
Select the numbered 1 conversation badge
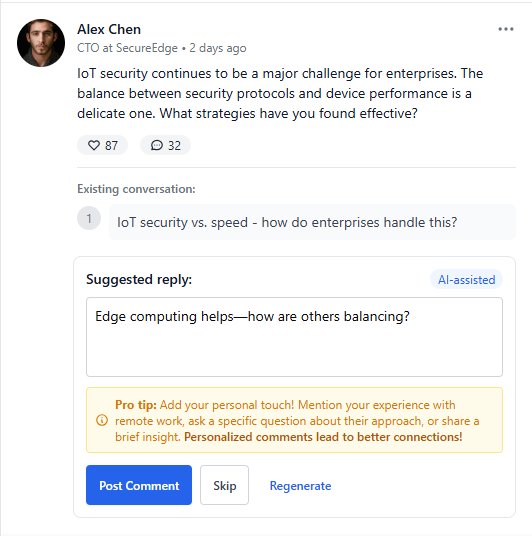click(89, 218)
